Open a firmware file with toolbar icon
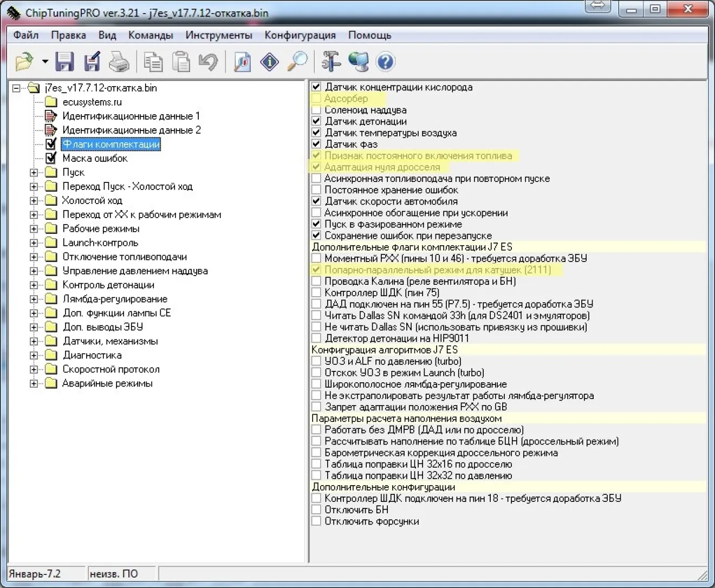The width and height of the screenshot is (715, 588). tap(24, 62)
